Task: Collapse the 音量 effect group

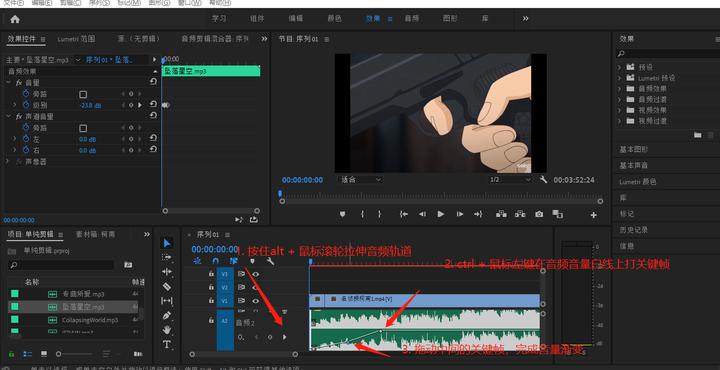Action: click(x=8, y=83)
